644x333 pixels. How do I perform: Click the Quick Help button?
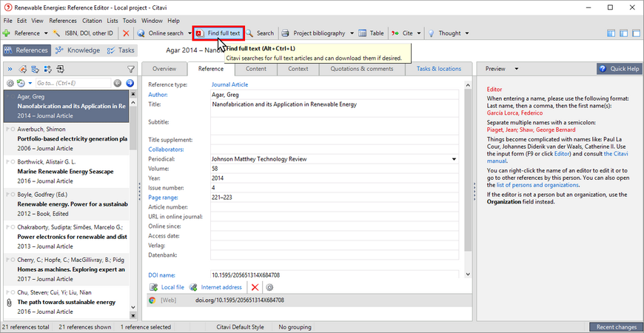620,69
